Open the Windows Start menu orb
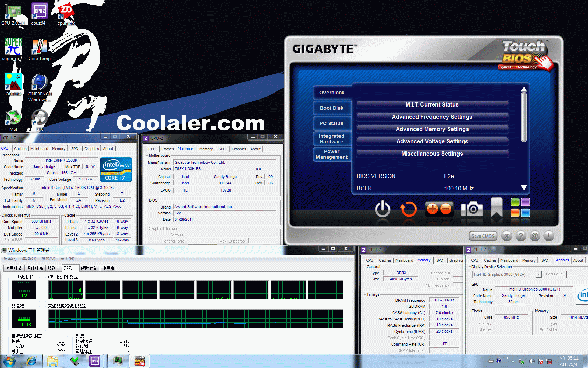 9,361
